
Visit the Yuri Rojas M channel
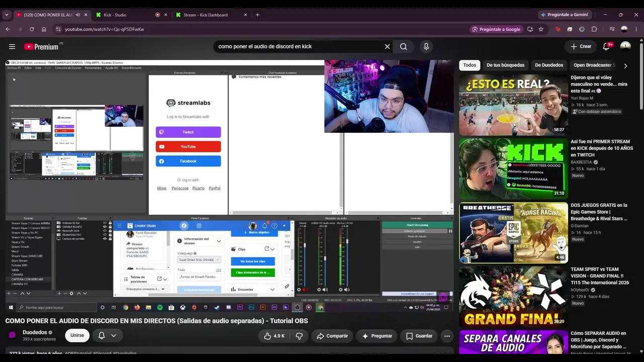(x=582, y=98)
